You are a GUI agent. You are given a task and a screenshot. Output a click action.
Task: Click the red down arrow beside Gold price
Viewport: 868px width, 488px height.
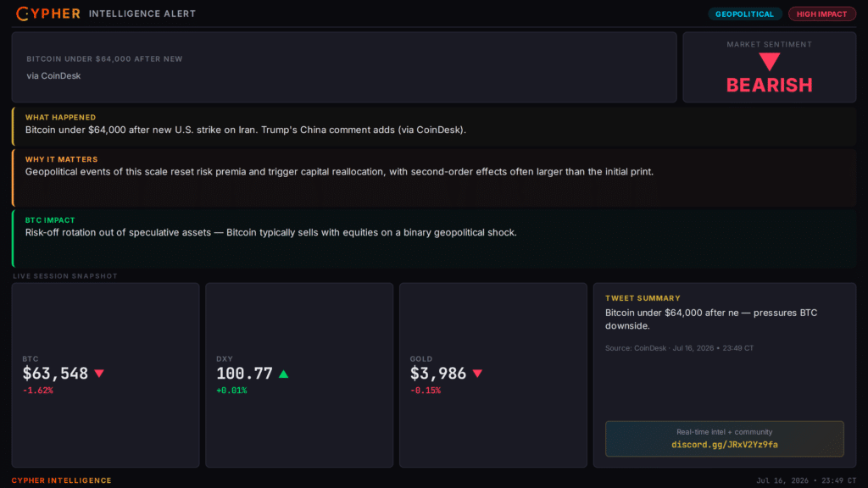click(x=477, y=374)
